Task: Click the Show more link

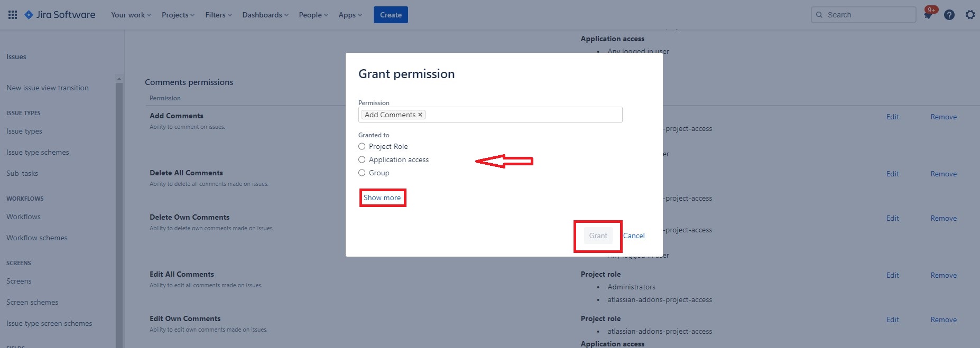Action: click(x=382, y=197)
